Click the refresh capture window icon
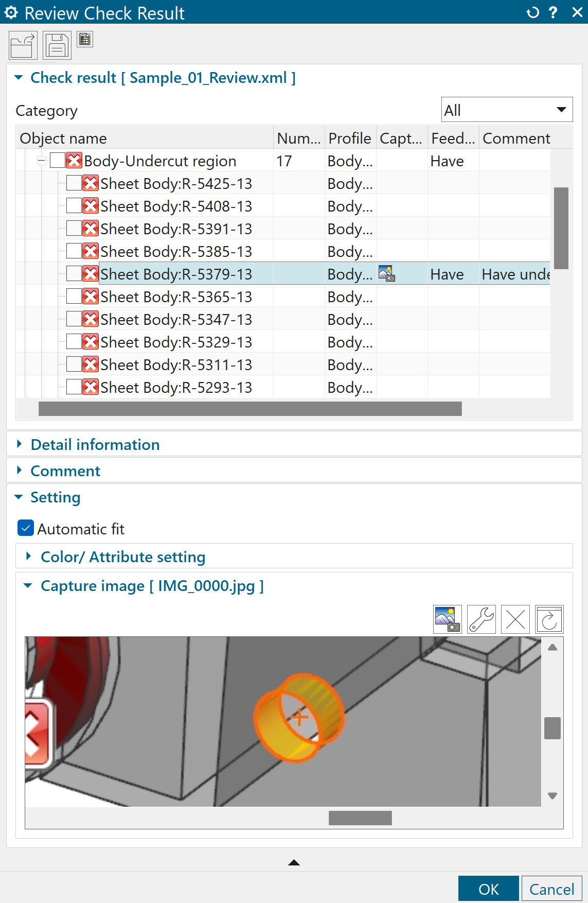This screenshot has width=588, height=903. [549, 619]
